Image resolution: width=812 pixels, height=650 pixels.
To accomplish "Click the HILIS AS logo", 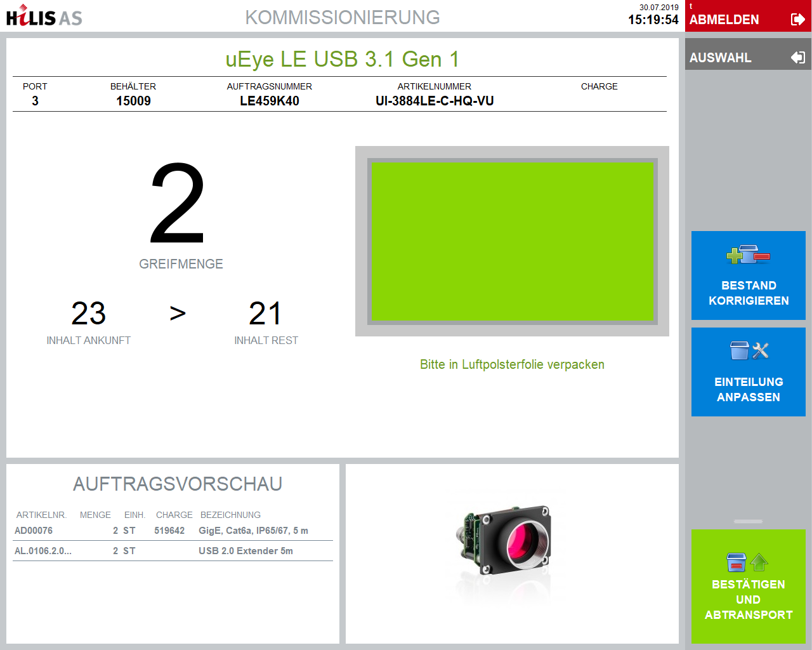I will coord(44,16).
